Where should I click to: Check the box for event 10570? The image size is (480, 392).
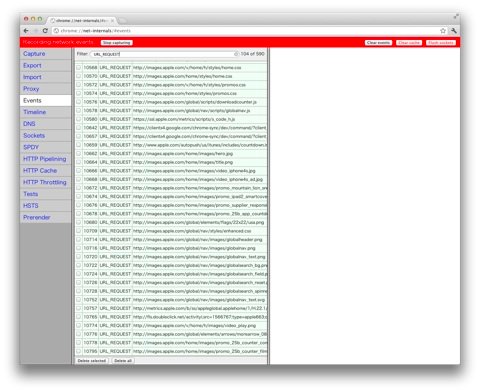[x=79, y=76]
